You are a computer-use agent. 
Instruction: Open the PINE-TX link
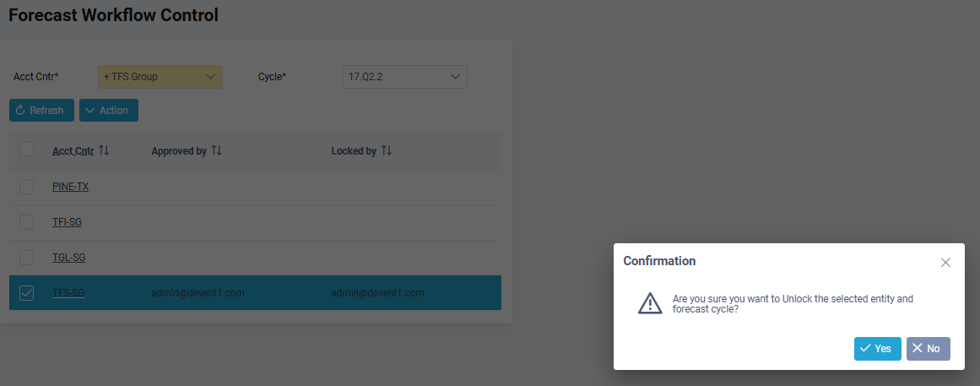[x=71, y=187]
